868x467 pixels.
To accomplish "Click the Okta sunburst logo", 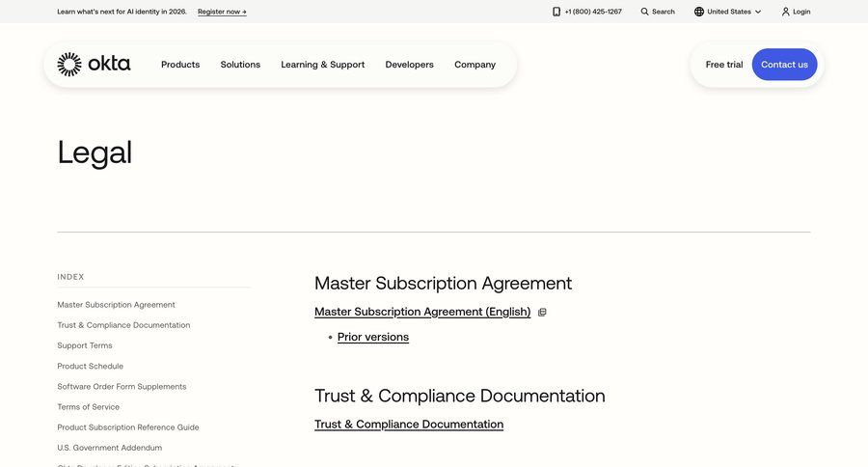I will (69, 65).
